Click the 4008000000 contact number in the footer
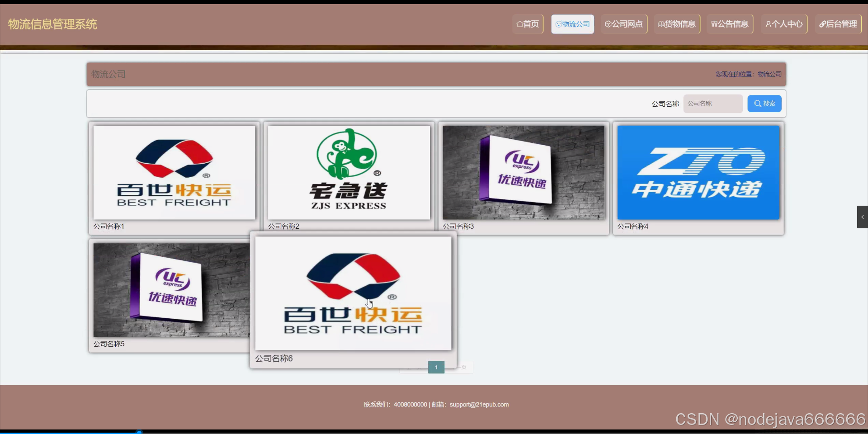Image resolution: width=868 pixels, height=434 pixels. pyautogui.click(x=410, y=405)
